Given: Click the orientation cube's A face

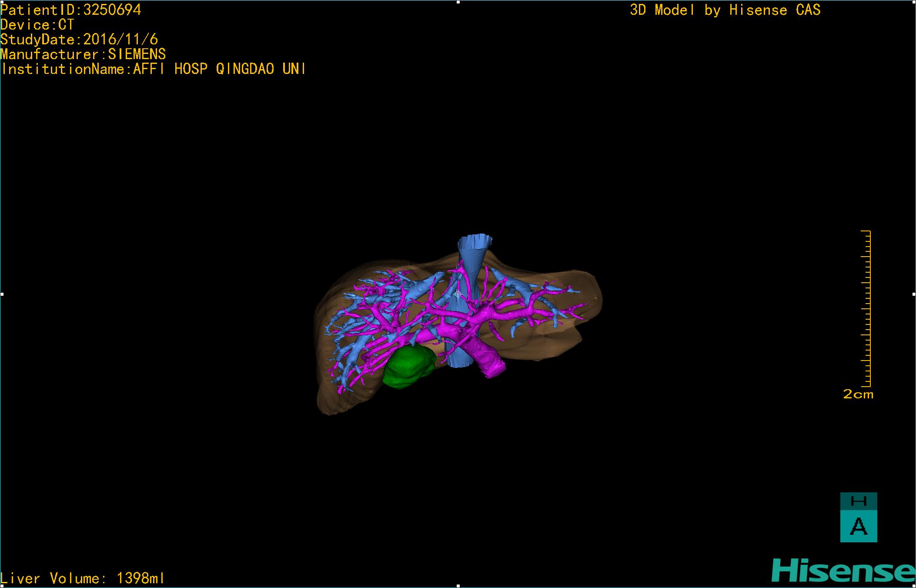Looking at the screenshot, I should coord(858,526).
